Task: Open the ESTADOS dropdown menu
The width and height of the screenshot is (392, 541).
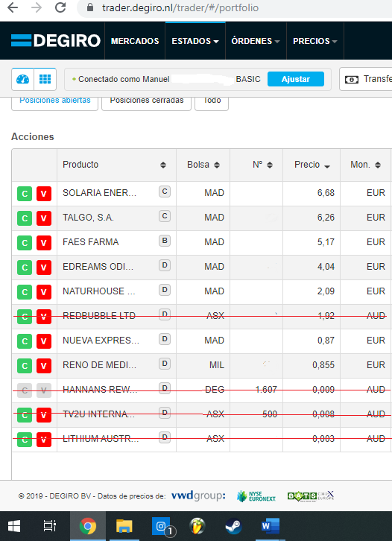Action: 195,41
